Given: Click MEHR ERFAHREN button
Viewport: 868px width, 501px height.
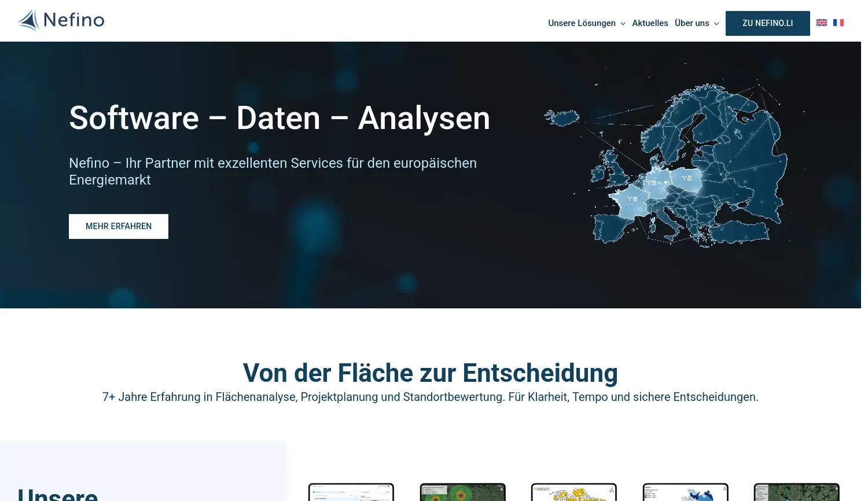Looking at the screenshot, I should 119,226.
